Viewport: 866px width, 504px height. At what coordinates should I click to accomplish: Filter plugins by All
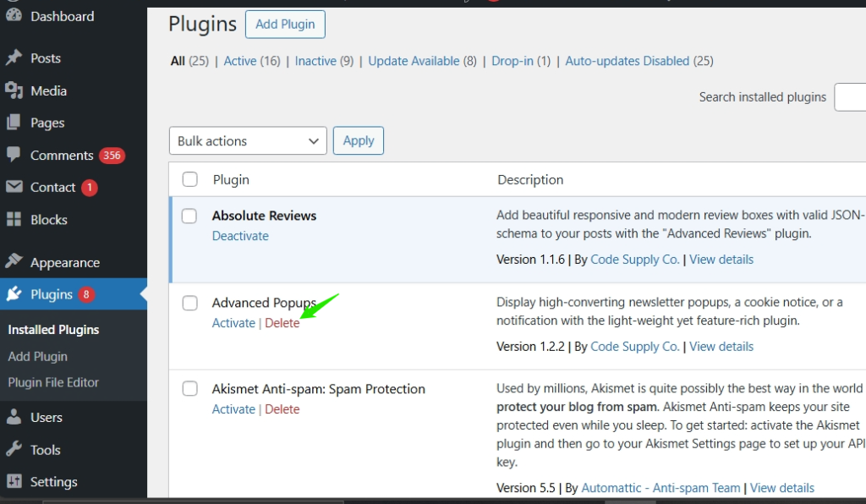178,61
